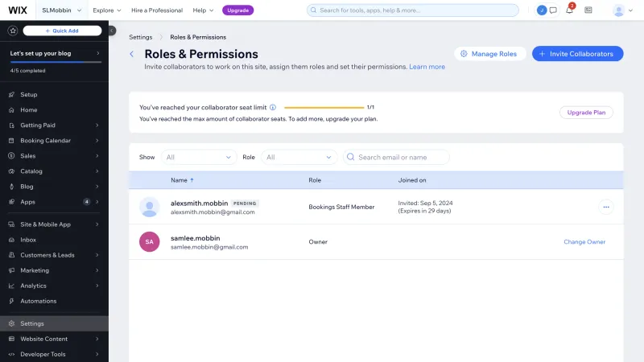The image size is (644, 362).
Task: Open the Help dropdown menu
Action: click(204, 10)
